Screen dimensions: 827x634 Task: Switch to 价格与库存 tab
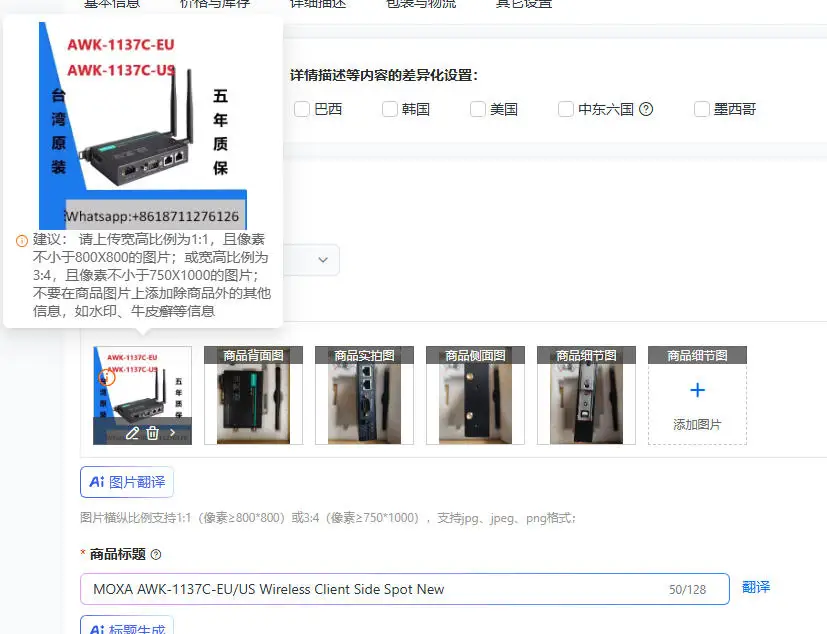click(x=215, y=4)
